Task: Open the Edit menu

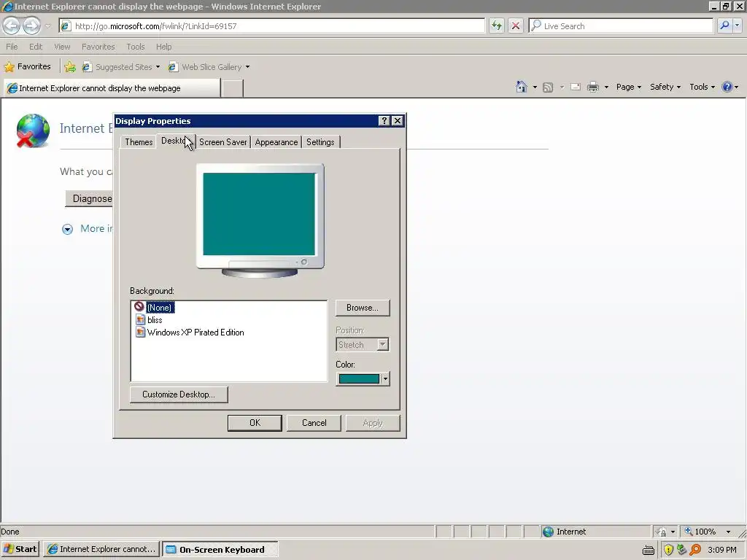Action: point(36,47)
